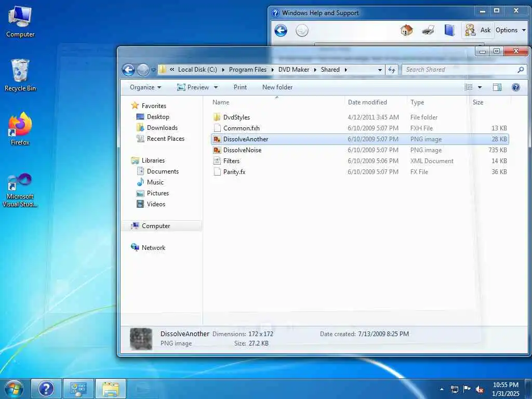Refresh the Shared folder view
This screenshot has width=532, height=399.
(x=392, y=70)
